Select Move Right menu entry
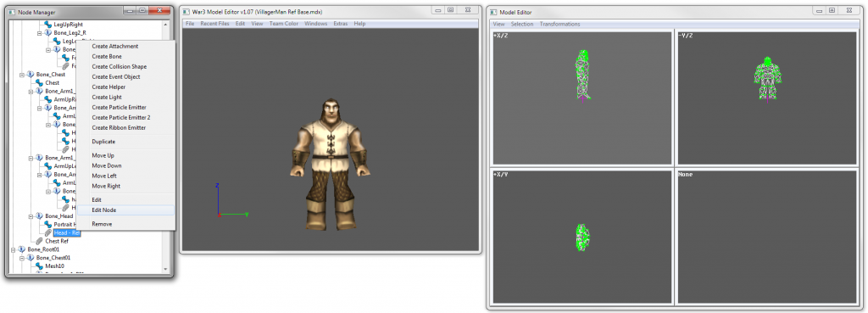Screen dimensions: 868x313 (x=106, y=186)
